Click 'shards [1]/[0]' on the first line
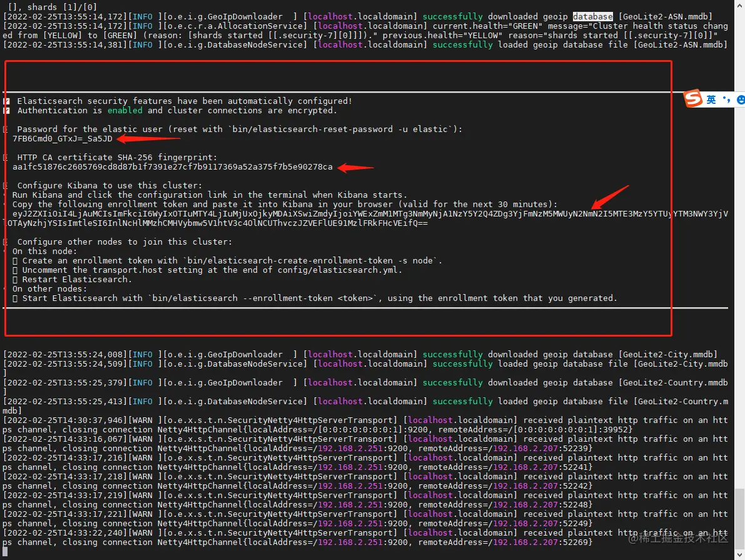Viewport: 745px width, 560px height. tap(63, 7)
